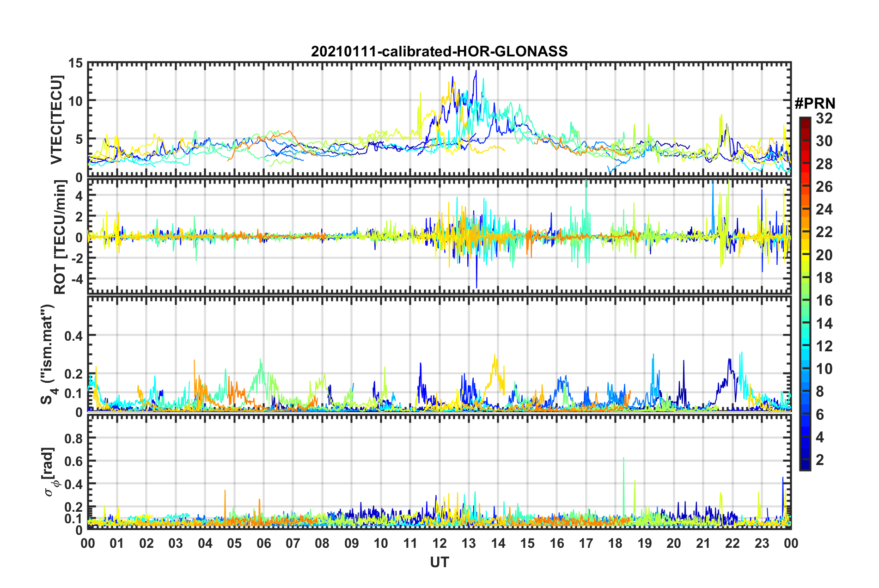Click the 02 hour label on the UT axis

click(146, 543)
